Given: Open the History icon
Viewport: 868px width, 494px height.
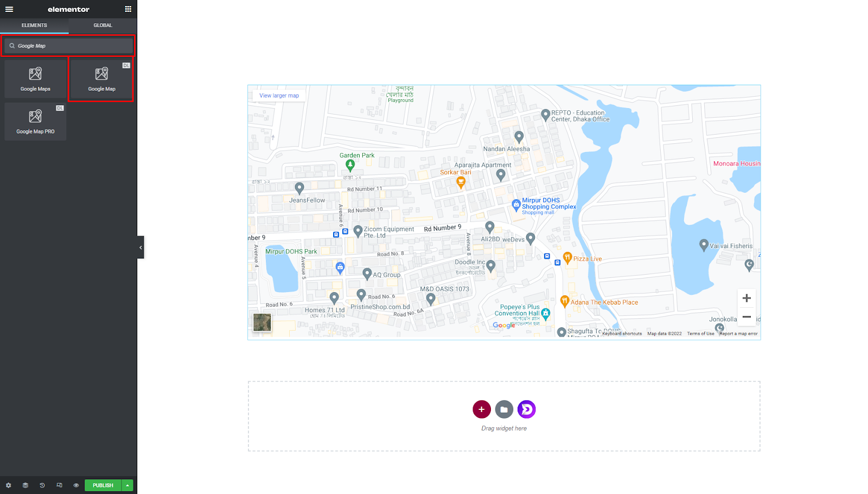Looking at the screenshot, I should tap(42, 485).
